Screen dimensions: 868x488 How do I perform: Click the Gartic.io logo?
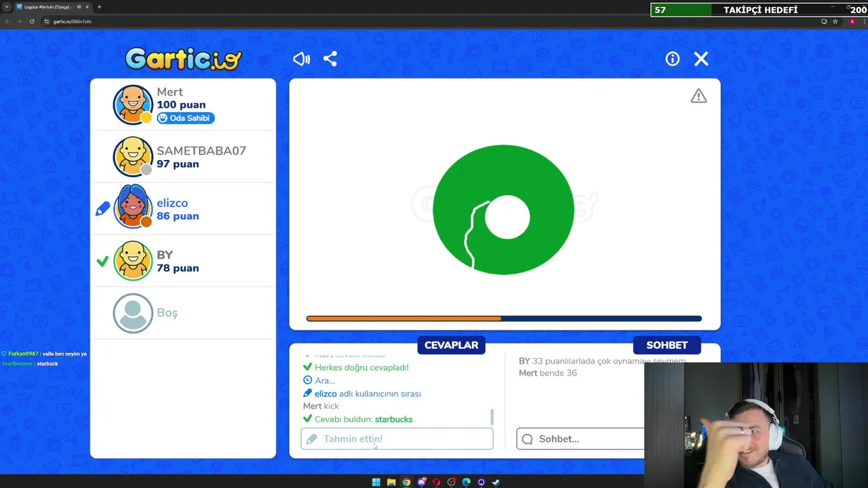(183, 59)
